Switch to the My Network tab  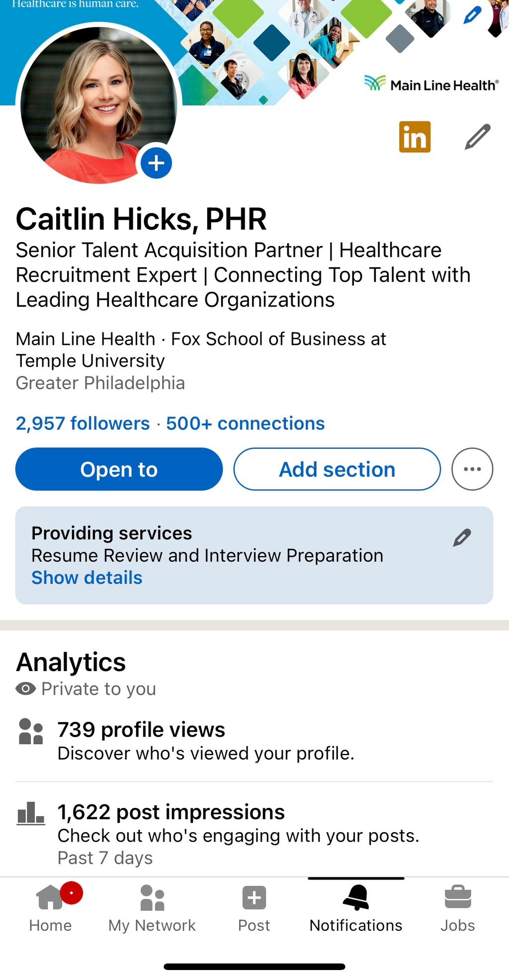(x=152, y=908)
